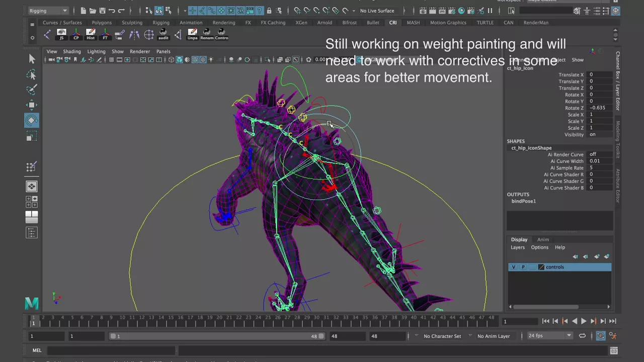Image resolution: width=644 pixels, height=362 pixels.
Task: Click the Open Scene folder icon
Action: (93, 11)
